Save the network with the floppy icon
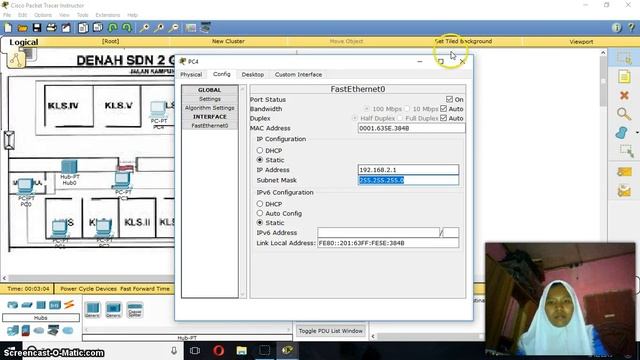This screenshot has width=640, height=360. 37,28
